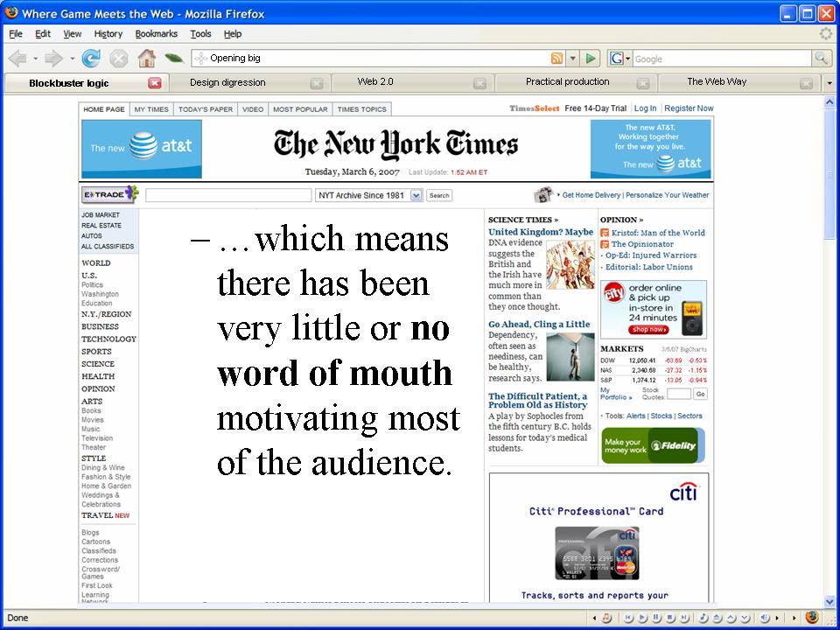The height and width of the screenshot is (630, 840).
Task: Click the vertical scrollbar down arrow
Action: click(829, 602)
